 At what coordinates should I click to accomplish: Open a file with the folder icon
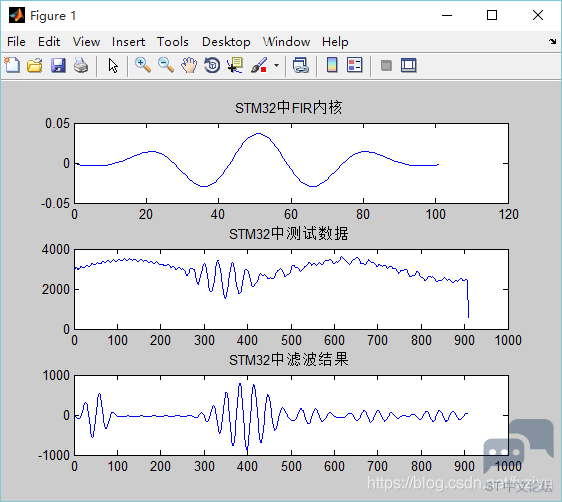click(x=35, y=66)
